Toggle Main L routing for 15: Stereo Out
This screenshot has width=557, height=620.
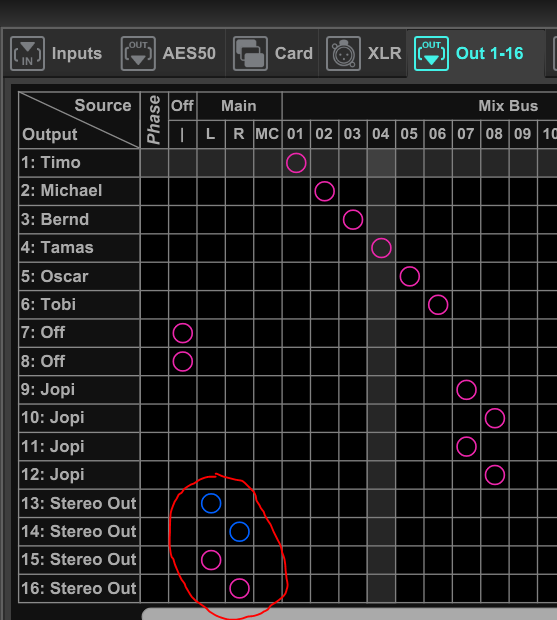211,560
